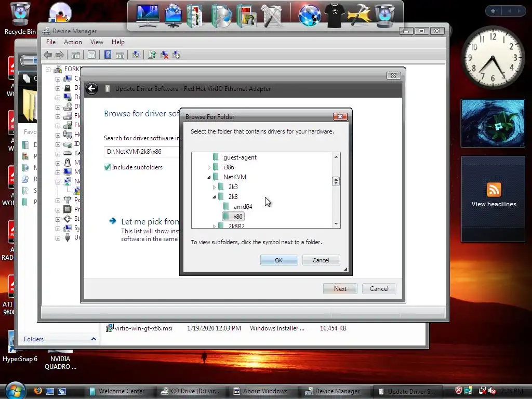Click Back arrow in Device Manager toolbar
Viewport: 532px width, 399px height.
[x=48, y=55]
